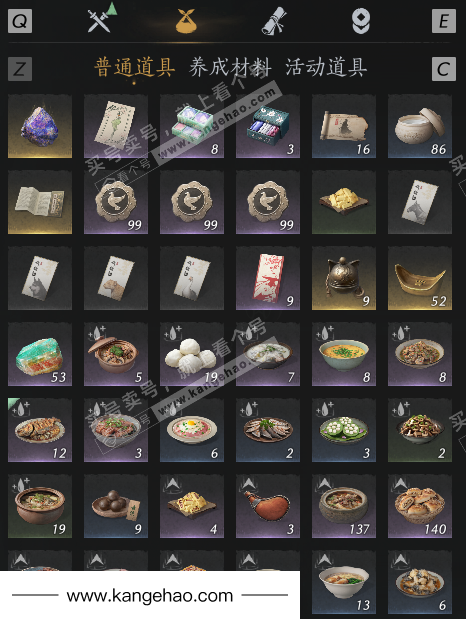
Task: Select the red envelope item with count 9
Action: click(268, 278)
